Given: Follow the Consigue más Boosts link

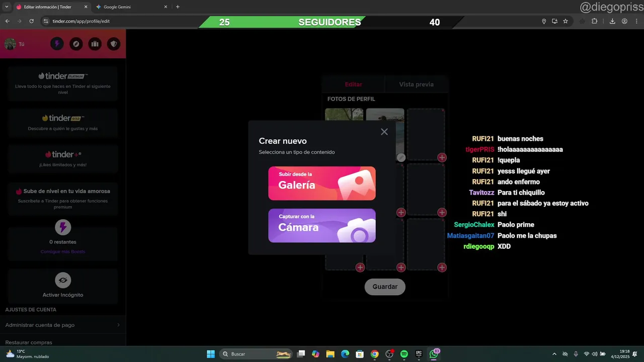Looking at the screenshot, I should pos(63,251).
